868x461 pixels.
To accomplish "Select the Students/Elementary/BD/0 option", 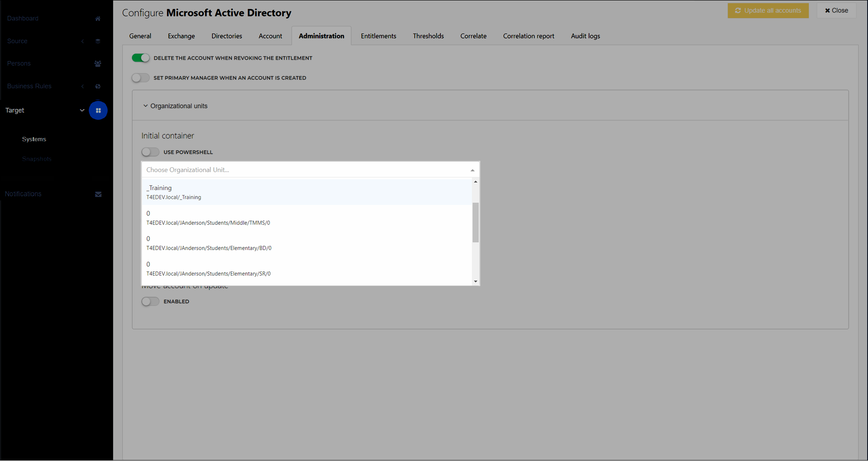I will coord(307,243).
